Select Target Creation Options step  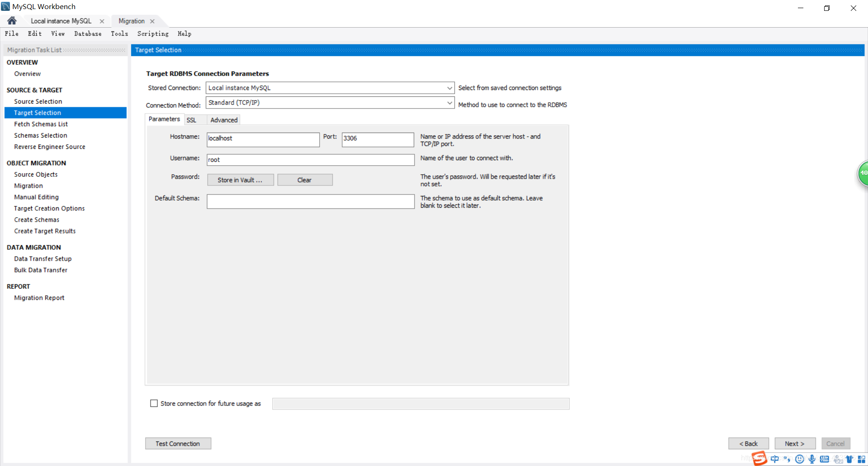click(49, 208)
